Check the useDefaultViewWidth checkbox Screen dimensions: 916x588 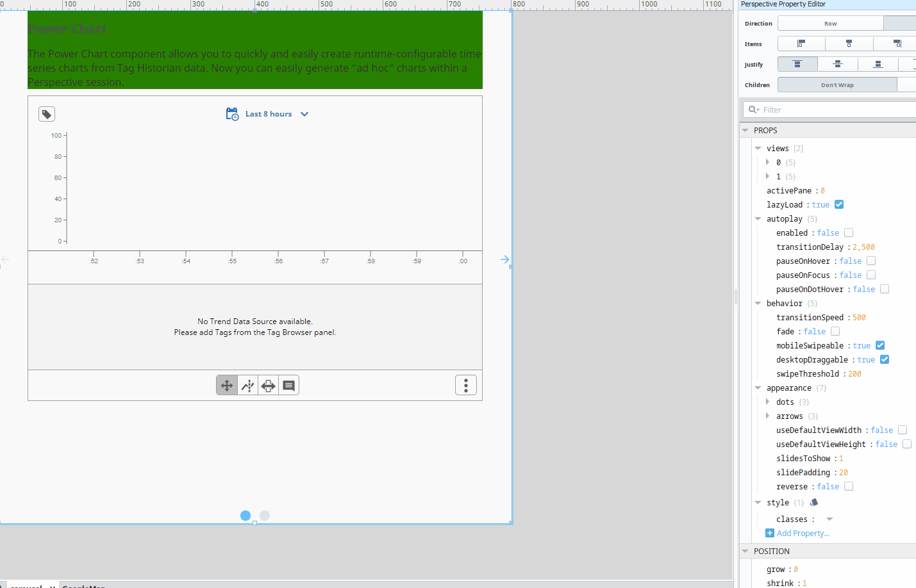pyautogui.click(x=903, y=430)
